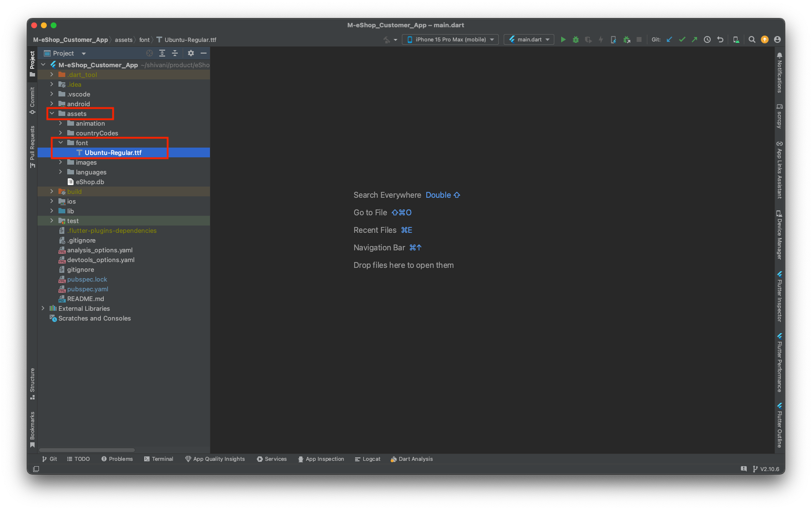The image size is (812, 510).
Task: Open the user account avatar icon
Action: coord(777,39)
